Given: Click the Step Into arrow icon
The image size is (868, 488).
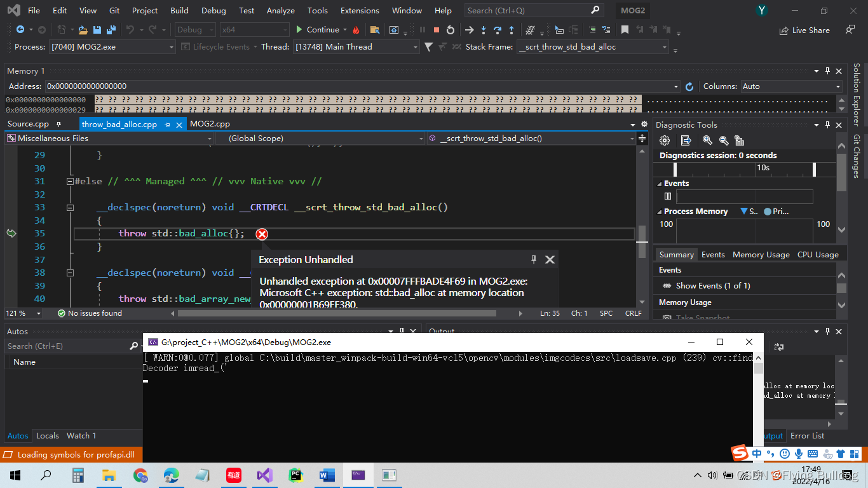Looking at the screenshot, I should tap(484, 30).
